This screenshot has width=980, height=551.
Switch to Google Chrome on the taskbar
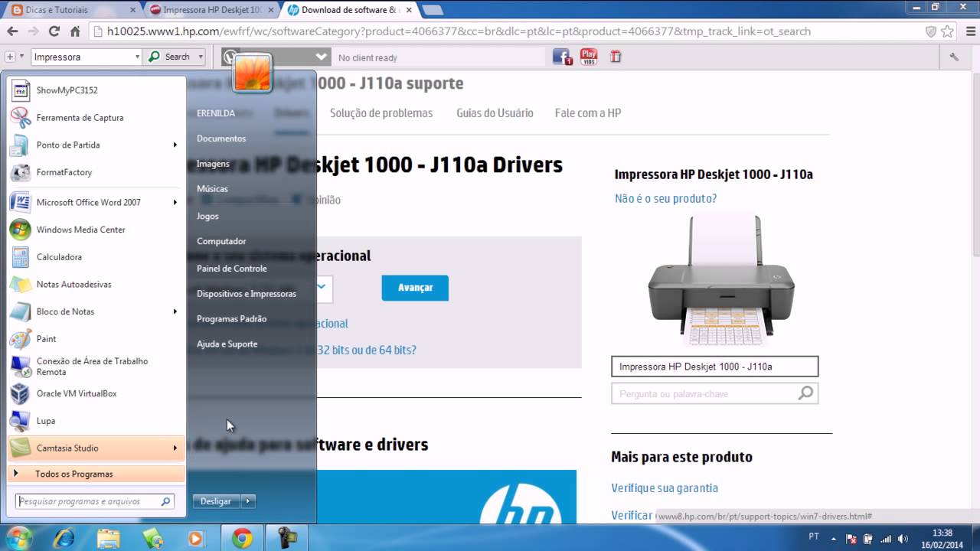pos(242,538)
